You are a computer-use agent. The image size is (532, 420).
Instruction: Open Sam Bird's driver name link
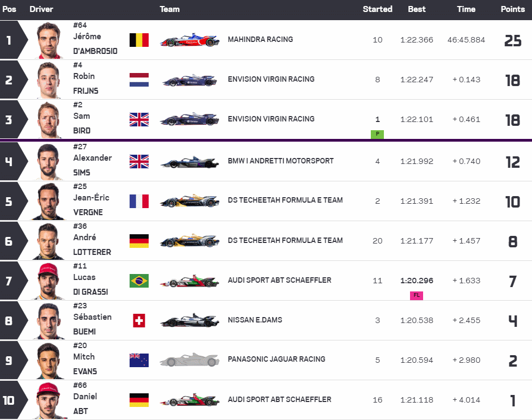tap(82, 123)
